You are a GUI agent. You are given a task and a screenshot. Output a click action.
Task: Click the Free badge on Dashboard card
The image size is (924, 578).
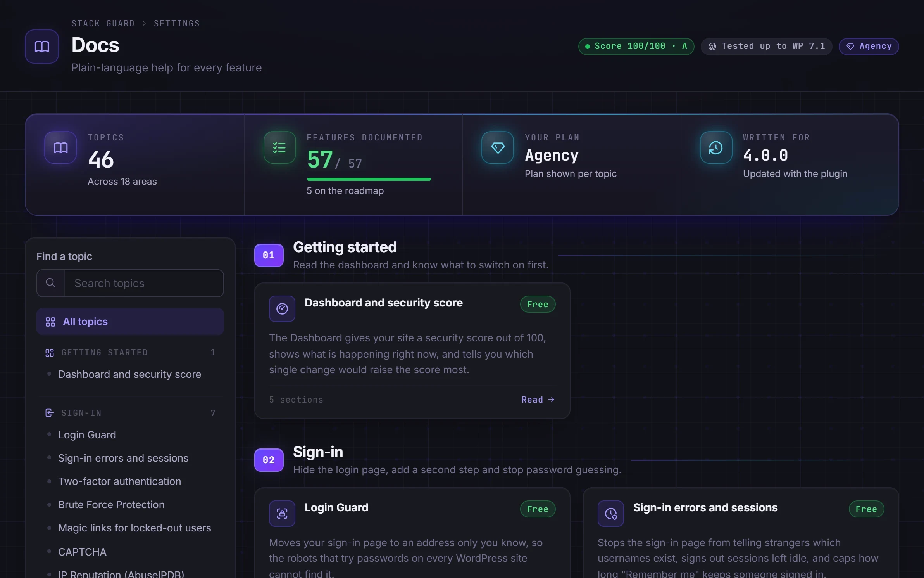(x=538, y=304)
